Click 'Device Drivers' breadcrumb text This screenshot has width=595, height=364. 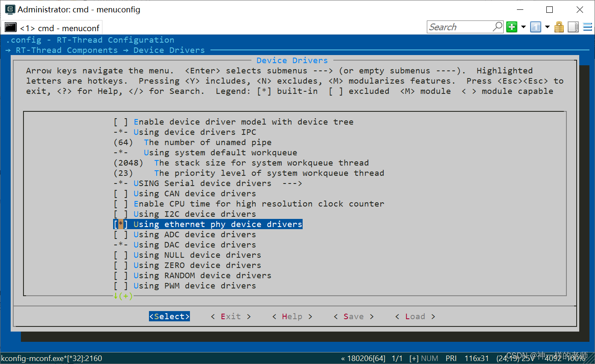[169, 50]
